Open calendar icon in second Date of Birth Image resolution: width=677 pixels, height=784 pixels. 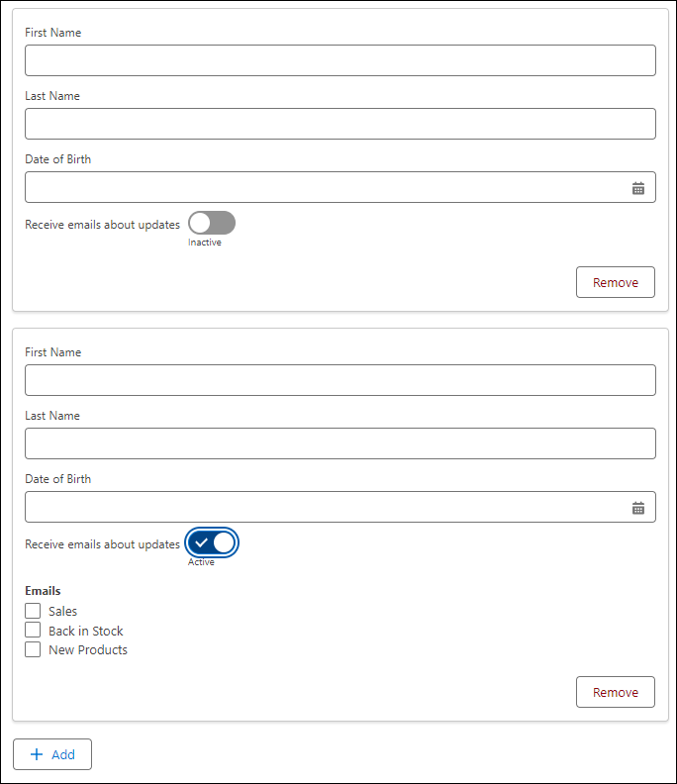point(638,508)
